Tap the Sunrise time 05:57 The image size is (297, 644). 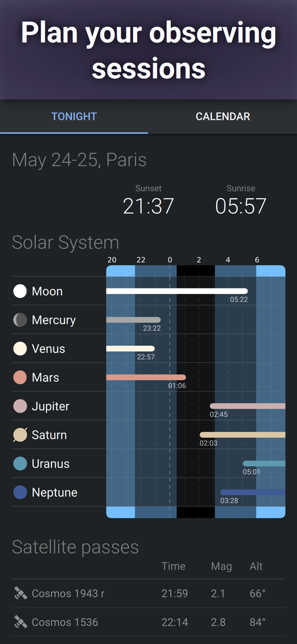[241, 206]
